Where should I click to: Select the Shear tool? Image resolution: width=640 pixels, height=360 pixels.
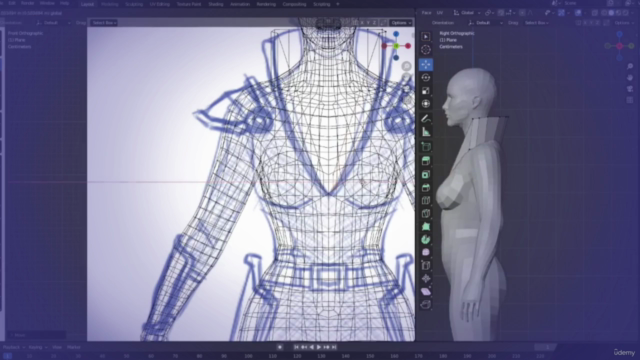pos(426,291)
